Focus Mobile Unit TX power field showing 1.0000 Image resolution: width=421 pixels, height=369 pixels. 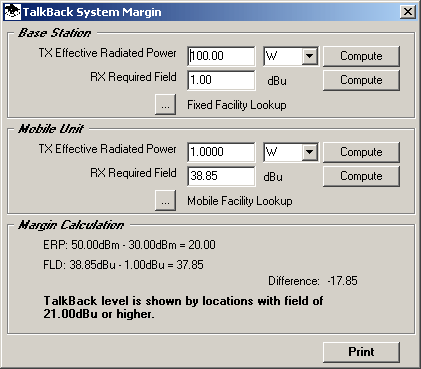click(x=221, y=152)
